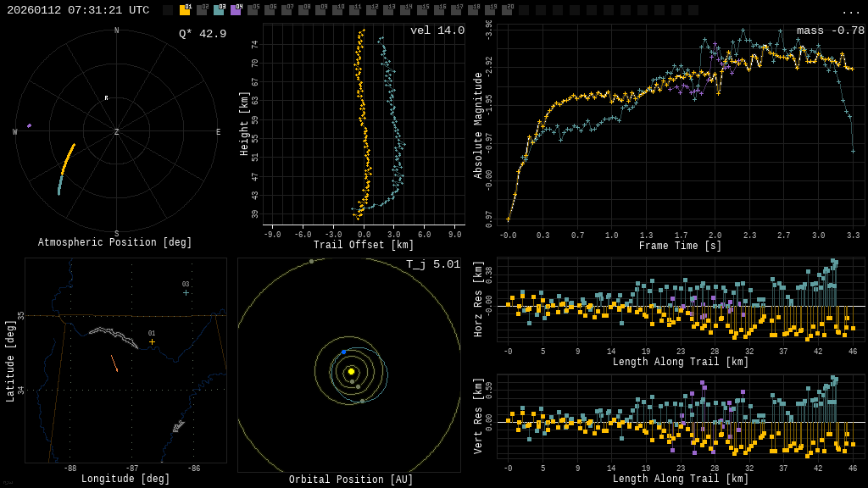Click the zenith Z marker in polar plot
The height and width of the screenshot is (488, 868).
tap(117, 132)
